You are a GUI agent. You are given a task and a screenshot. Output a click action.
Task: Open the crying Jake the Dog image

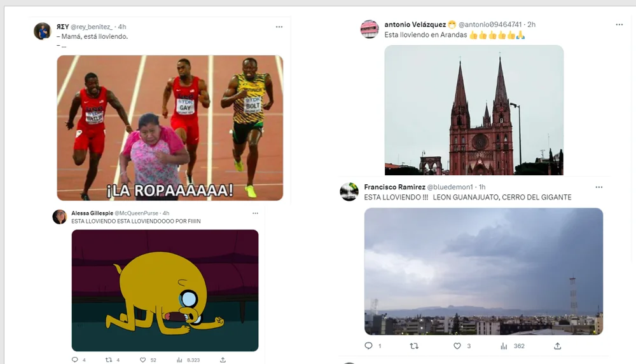pyautogui.click(x=165, y=291)
